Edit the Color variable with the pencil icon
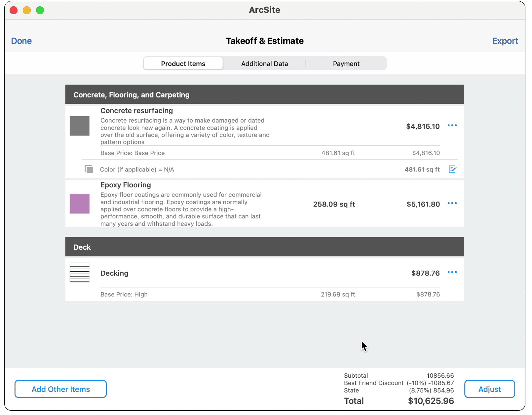Screen dimensions: 532x415 pos(453,169)
